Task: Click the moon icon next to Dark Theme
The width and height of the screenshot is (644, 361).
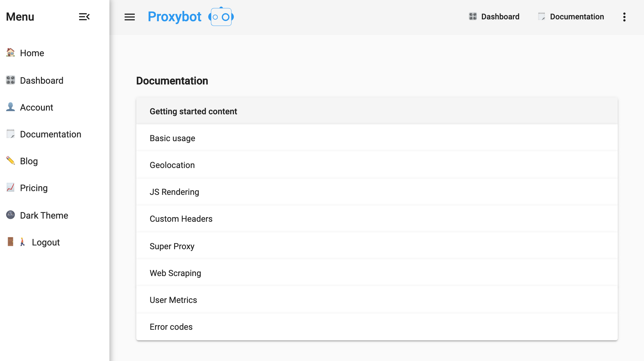Action: click(x=11, y=215)
